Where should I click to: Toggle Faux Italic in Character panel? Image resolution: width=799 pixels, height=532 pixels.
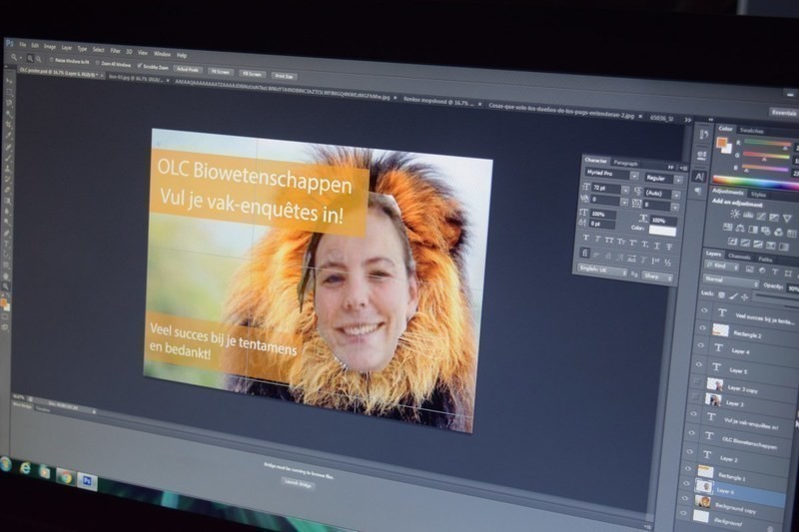pyautogui.click(x=597, y=239)
